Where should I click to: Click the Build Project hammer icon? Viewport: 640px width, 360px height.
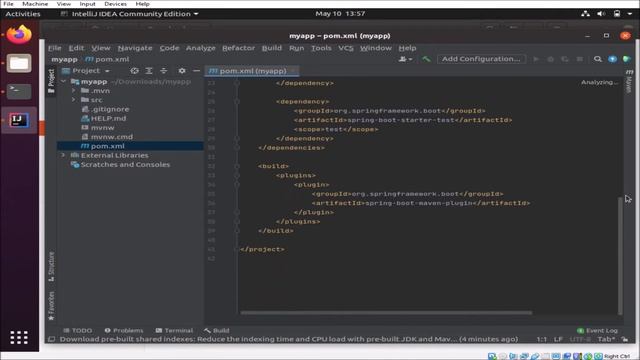[x=426, y=59]
